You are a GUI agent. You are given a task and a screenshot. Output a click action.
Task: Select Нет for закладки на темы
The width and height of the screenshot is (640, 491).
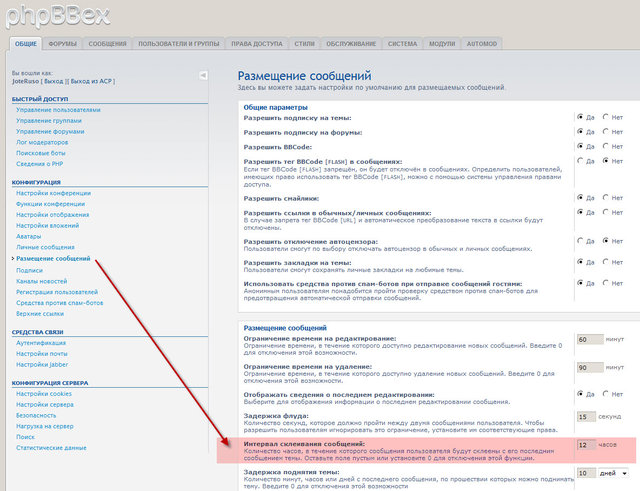pyautogui.click(x=606, y=262)
